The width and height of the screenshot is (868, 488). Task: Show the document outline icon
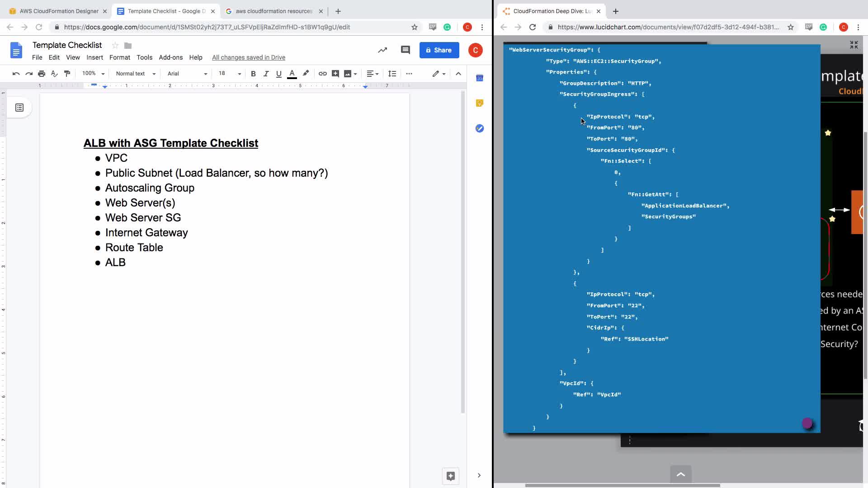pyautogui.click(x=19, y=108)
